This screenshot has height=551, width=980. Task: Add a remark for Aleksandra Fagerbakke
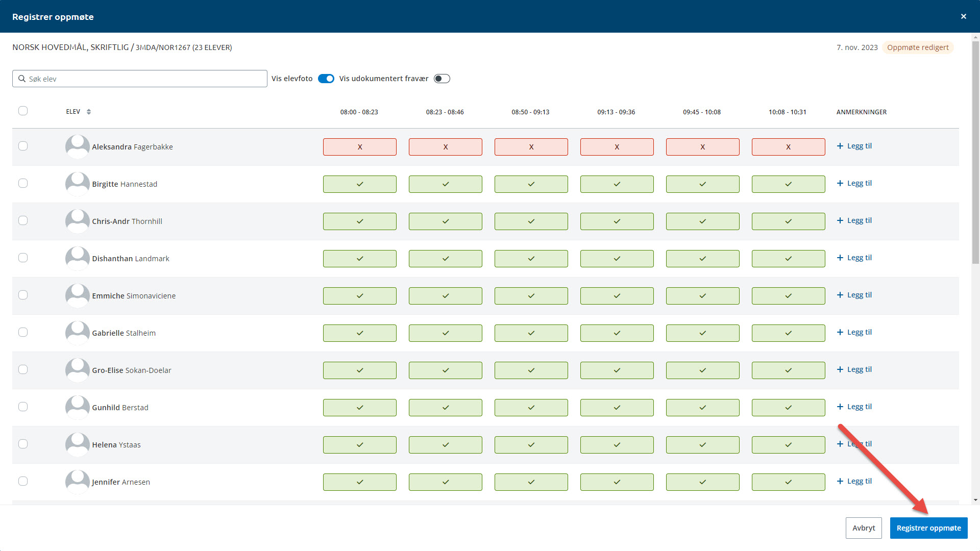[x=854, y=146]
